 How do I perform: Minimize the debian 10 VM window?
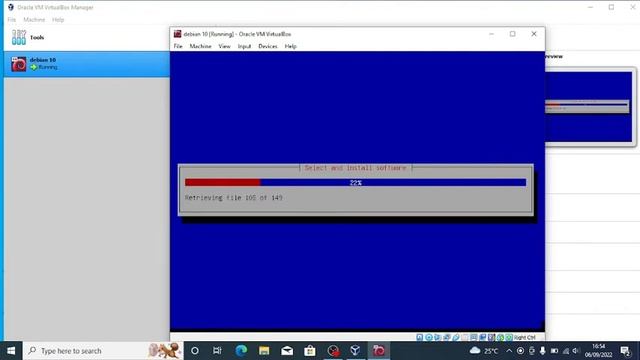click(x=491, y=34)
